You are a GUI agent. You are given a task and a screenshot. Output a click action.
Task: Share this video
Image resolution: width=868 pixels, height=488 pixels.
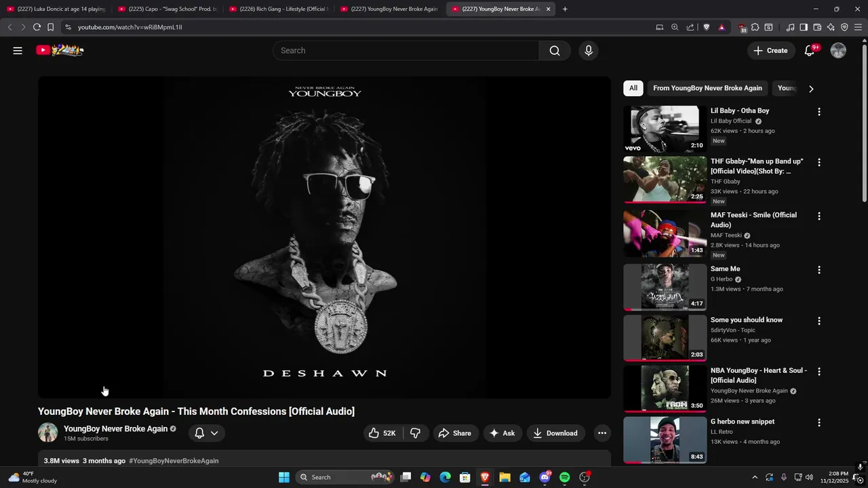point(454,433)
